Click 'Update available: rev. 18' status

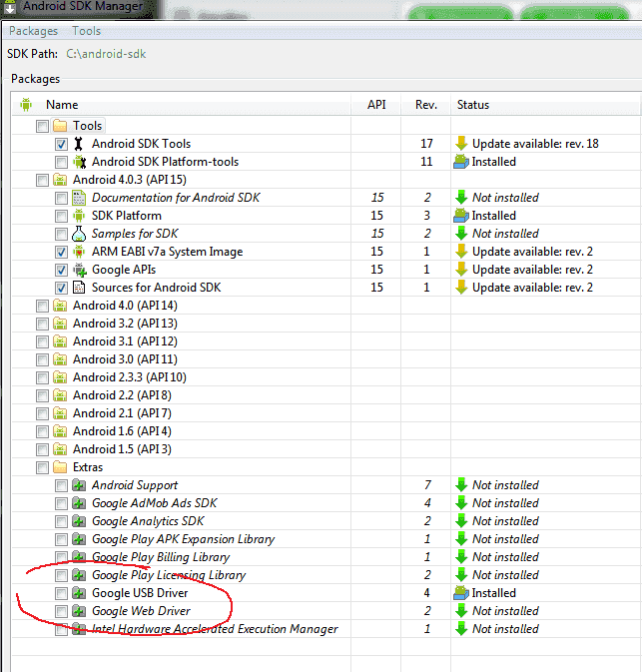point(535,144)
